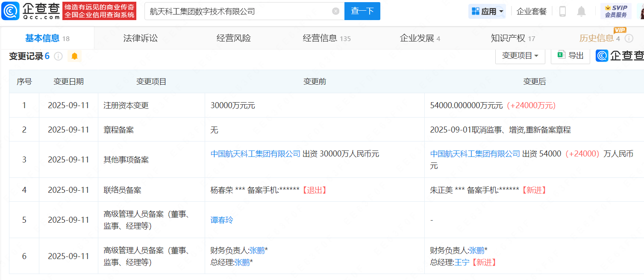Click 朱正美 new liaison entry
This screenshot has width=644, height=280.
click(x=488, y=190)
